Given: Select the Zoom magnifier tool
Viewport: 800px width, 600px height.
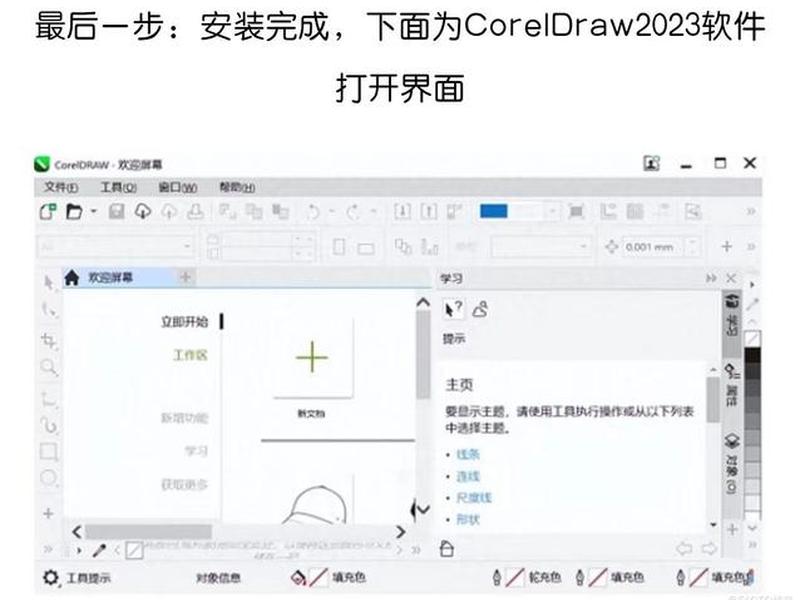Looking at the screenshot, I should click(x=48, y=366).
